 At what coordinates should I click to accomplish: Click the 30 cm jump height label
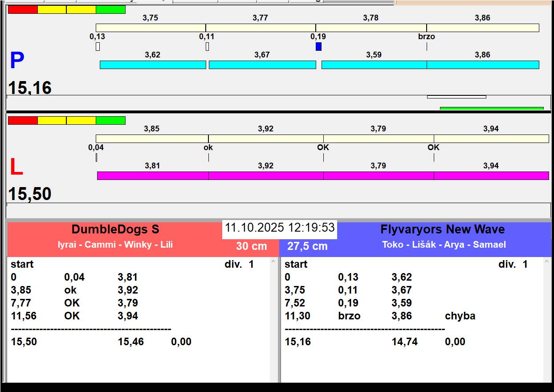click(252, 246)
